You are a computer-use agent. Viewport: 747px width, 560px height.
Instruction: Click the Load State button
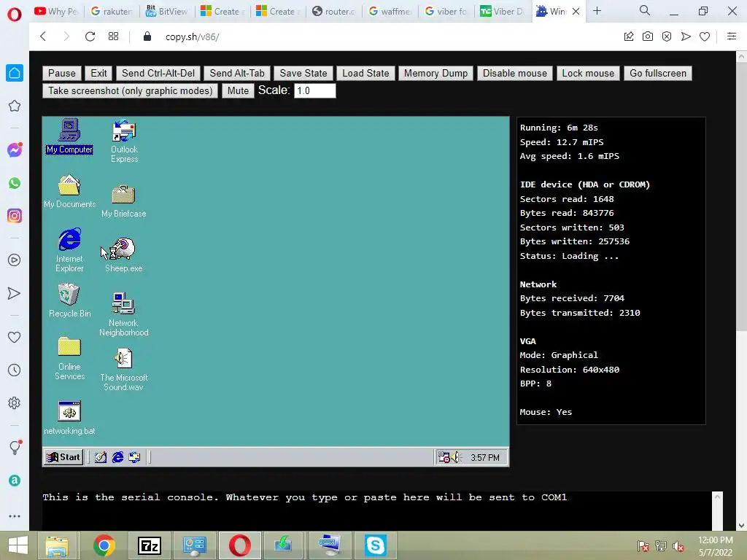coord(365,74)
